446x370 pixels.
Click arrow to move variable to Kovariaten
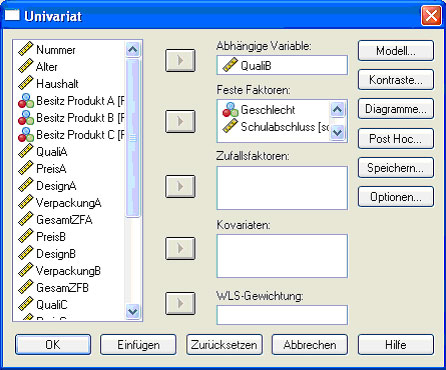180,248
